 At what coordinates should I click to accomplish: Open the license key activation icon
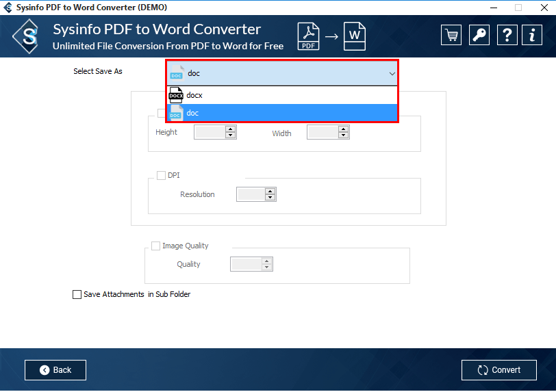pyautogui.click(x=480, y=35)
